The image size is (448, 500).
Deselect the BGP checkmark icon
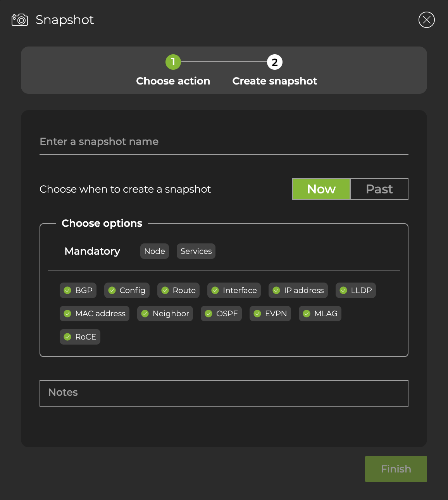click(x=67, y=290)
